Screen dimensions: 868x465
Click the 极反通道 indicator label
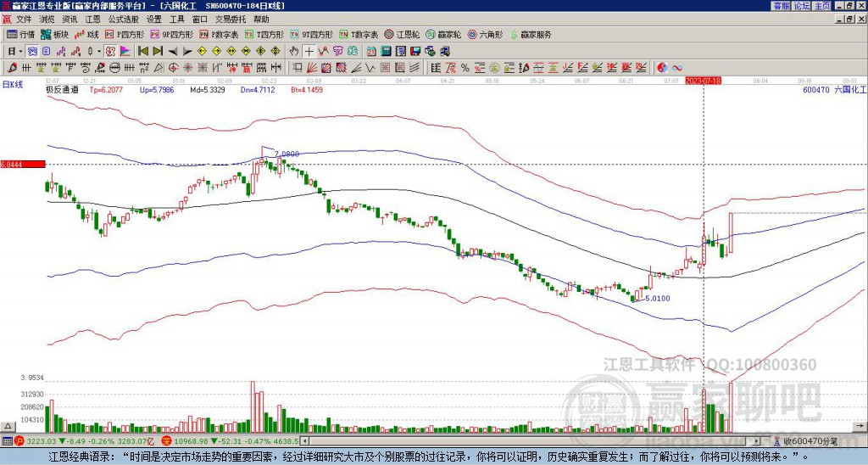(x=62, y=89)
